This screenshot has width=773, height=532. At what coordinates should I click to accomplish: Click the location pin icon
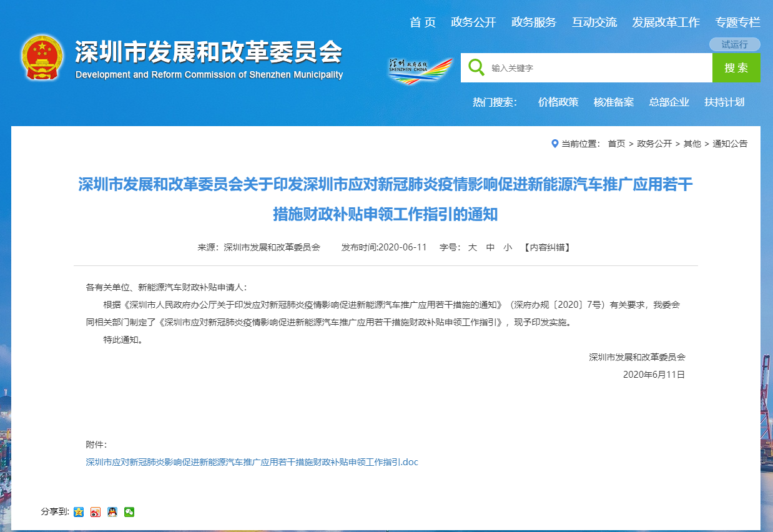click(x=554, y=144)
